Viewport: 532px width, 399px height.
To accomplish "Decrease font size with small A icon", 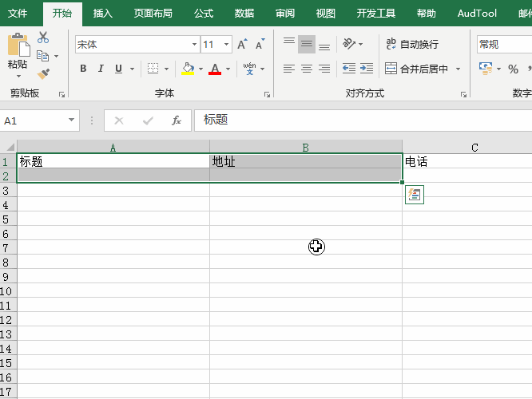I will (x=260, y=44).
